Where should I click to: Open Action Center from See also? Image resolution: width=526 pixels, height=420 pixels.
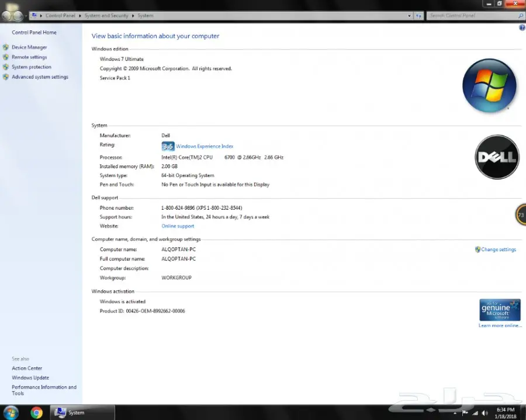pyautogui.click(x=27, y=368)
